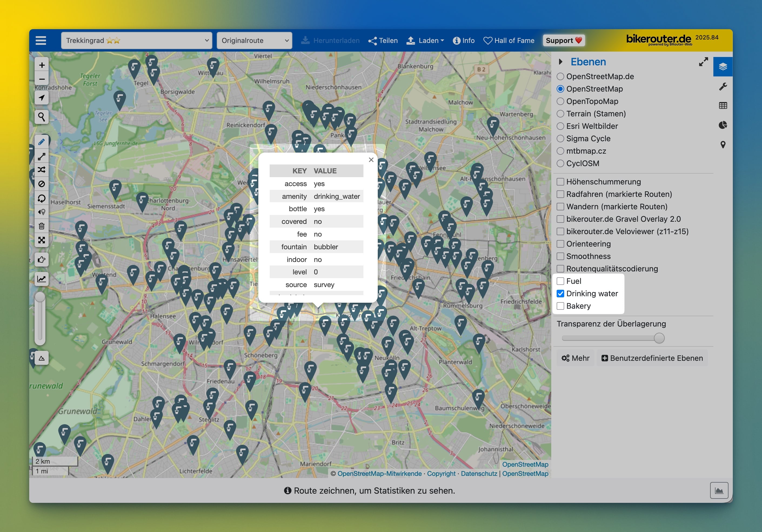
Task: Open the Laden menu
Action: [x=426, y=41]
